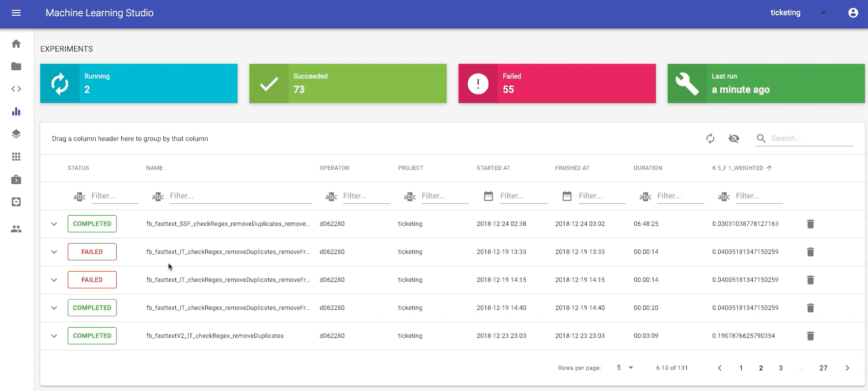The image size is (868, 391).
Task: Click the Failed 55 summary card
Action: pyautogui.click(x=557, y=84)
